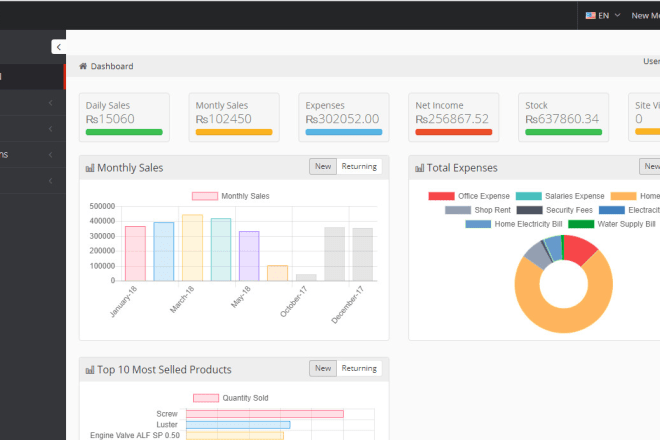Click the US flag language icon
Screen dimensions: 660x440
pyautogui.click(x=591, y=16)
